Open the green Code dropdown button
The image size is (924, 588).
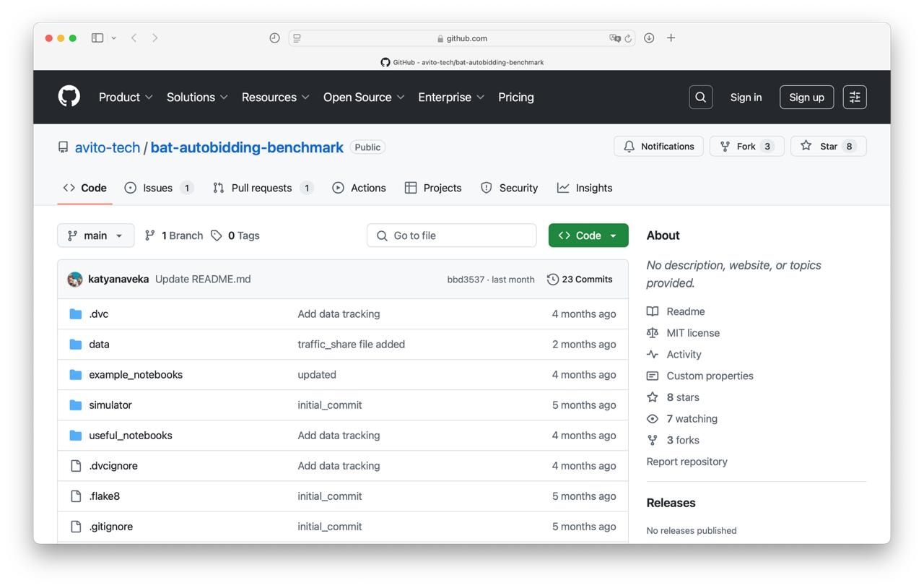[588, 235]
